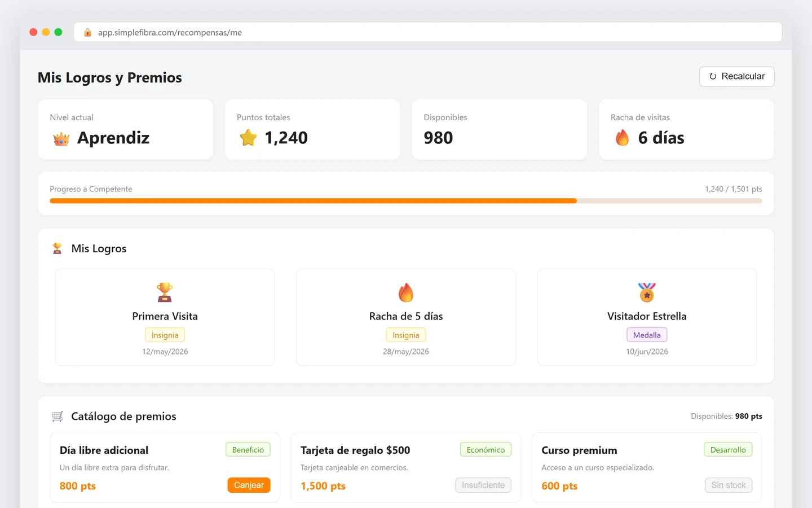812x508 pixels.
Task: Click the Tarjeta de regalo $500 title
Action: pos(355,450)
